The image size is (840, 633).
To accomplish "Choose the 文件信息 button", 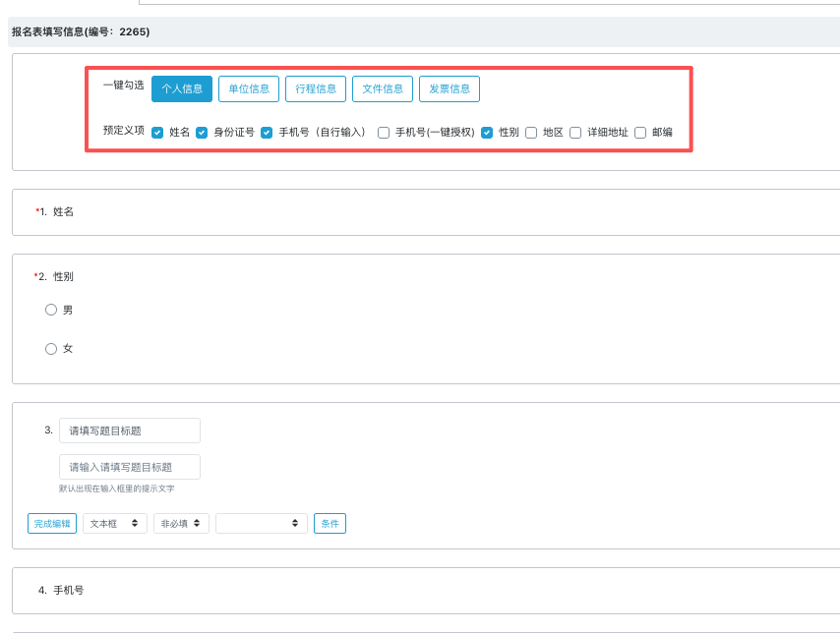I will point(383,88).
